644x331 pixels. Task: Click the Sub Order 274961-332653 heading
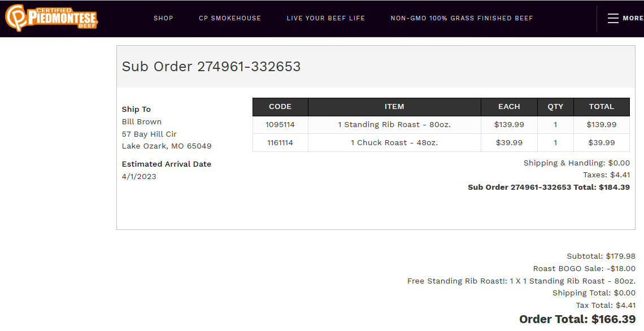tap(211, 67)
